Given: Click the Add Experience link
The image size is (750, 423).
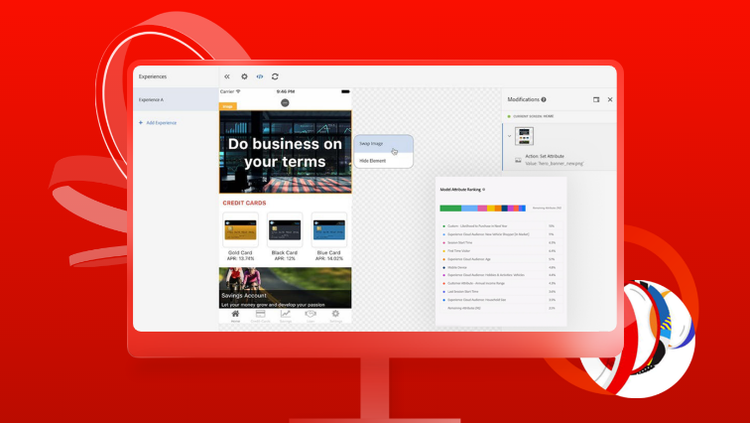Looking at the screenshot, I should pos(161,123).
